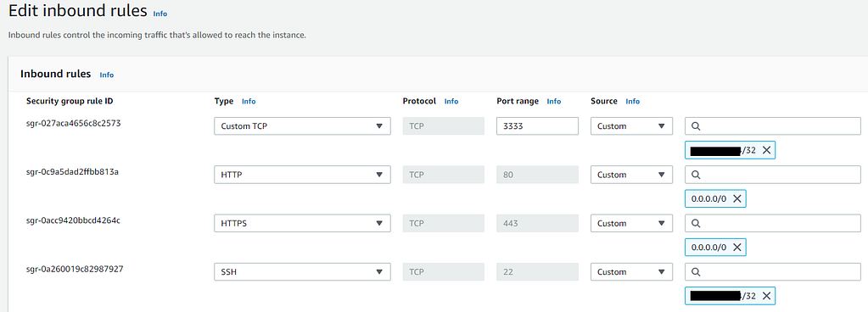
Task: Open Info link beside Edit inbound rules title
Action: (x=160, y=14)
